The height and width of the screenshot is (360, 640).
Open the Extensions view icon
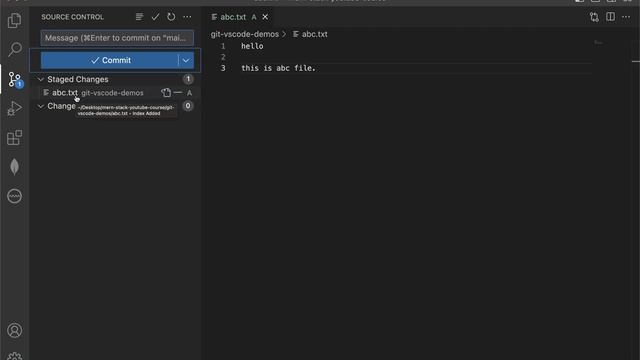(15, 138)
